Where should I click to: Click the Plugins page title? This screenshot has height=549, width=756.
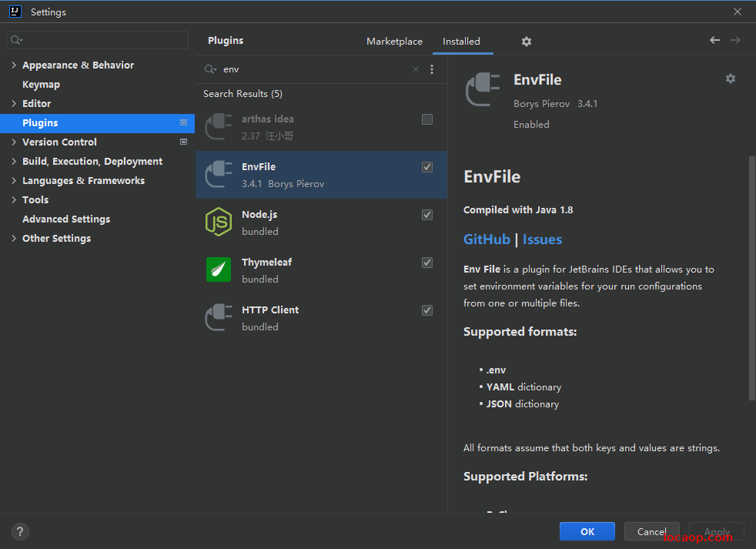[225, 41]
